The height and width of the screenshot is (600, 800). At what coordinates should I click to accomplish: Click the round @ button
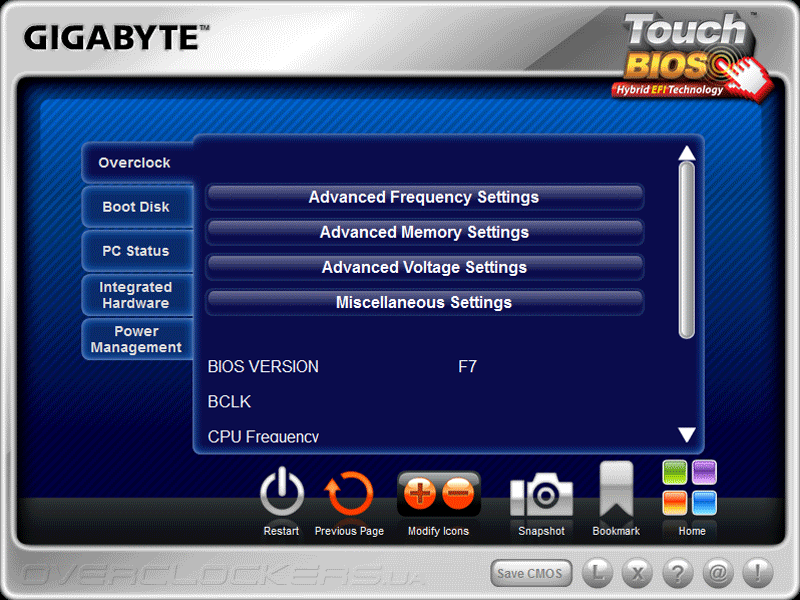718,573
